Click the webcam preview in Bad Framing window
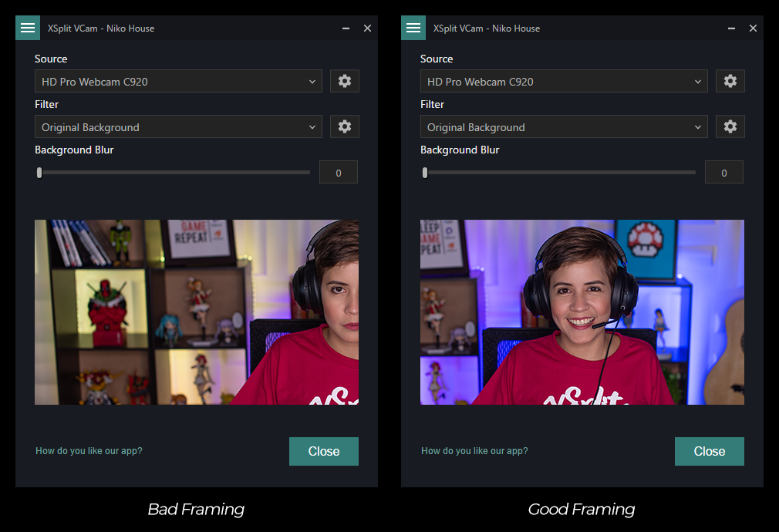This screenshot has width=779, height=532. tap(197, 312)
